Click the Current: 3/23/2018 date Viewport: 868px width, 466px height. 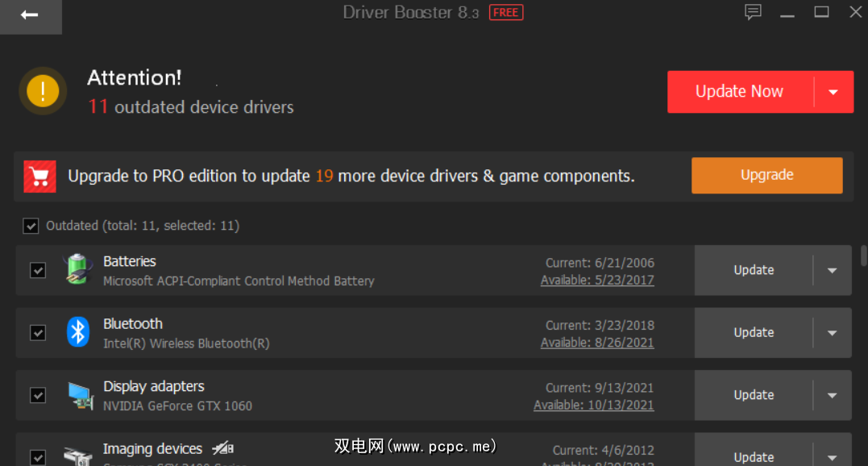pos(600,326)
